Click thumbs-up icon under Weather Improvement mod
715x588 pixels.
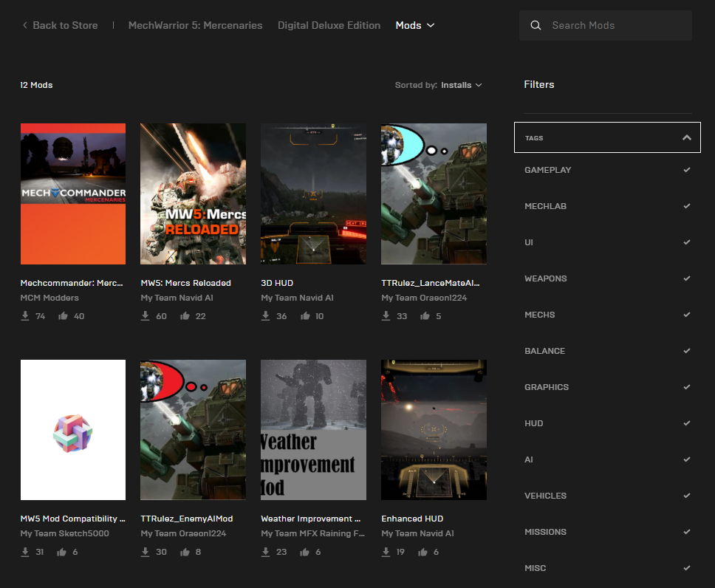[304, 552]
